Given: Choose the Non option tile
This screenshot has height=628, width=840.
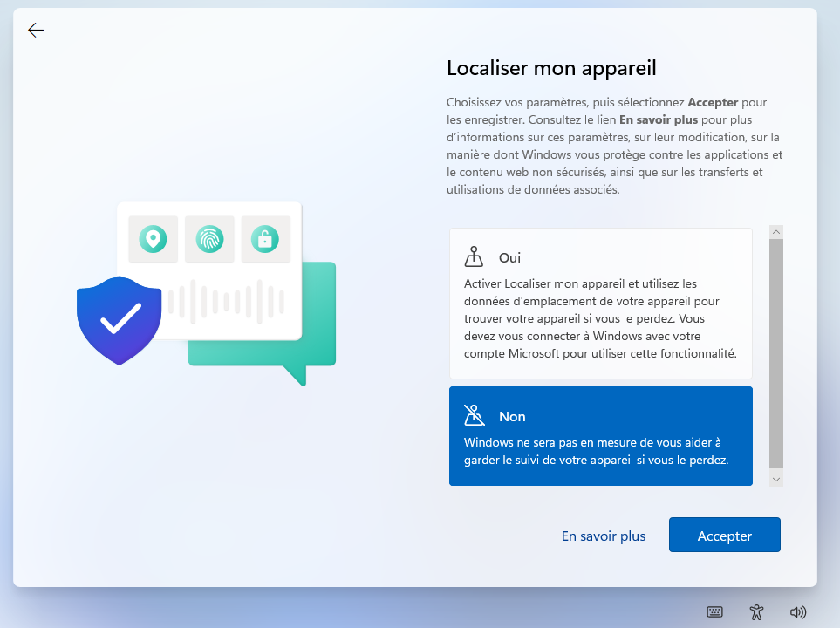Looking at the screenshot, I should [600, 436].
